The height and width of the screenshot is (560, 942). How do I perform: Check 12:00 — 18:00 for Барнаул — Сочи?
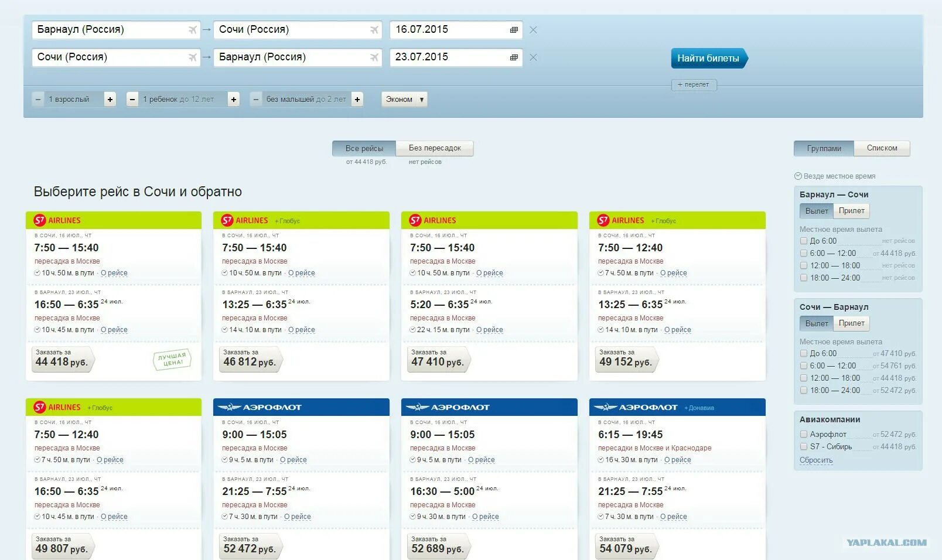pyautogui.click(x=804, y=265)
